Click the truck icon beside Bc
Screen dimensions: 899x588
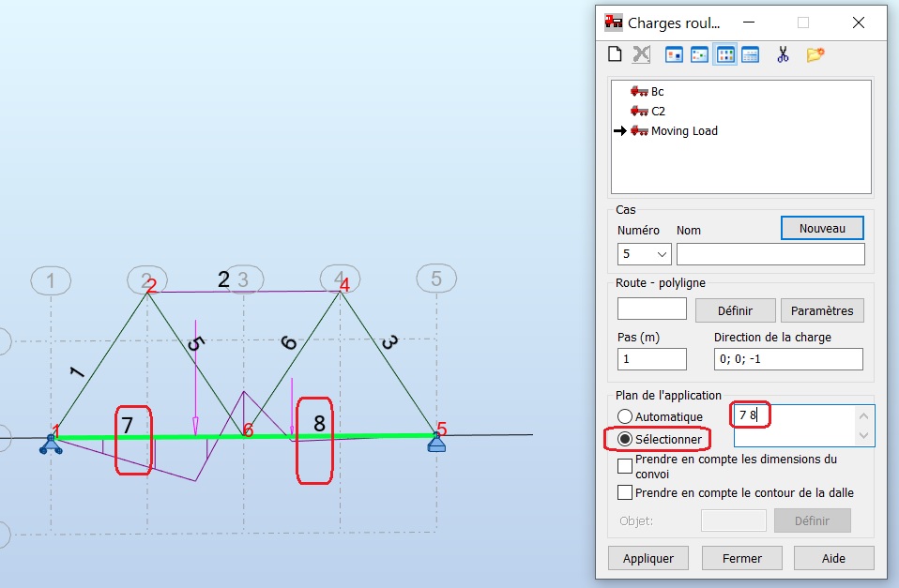point(639,92)
